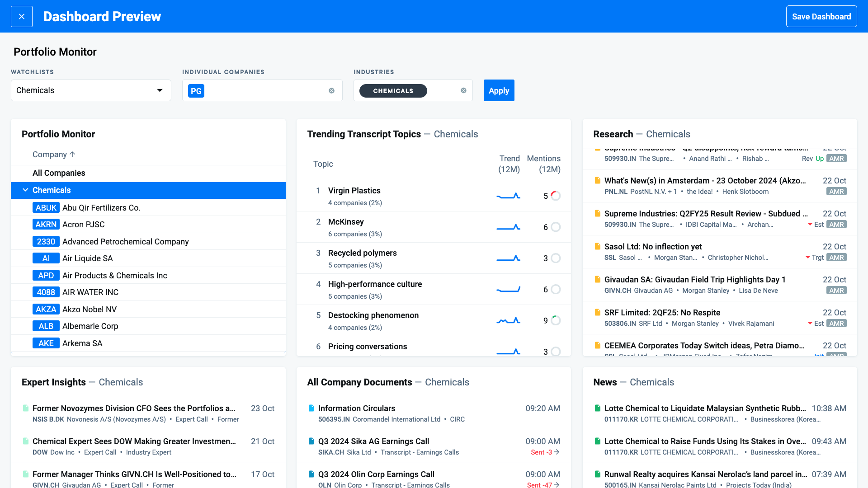This screenshot has width=868, height=488.
Task: Click the AKZA ticker badge
Action: click(46, 309)
